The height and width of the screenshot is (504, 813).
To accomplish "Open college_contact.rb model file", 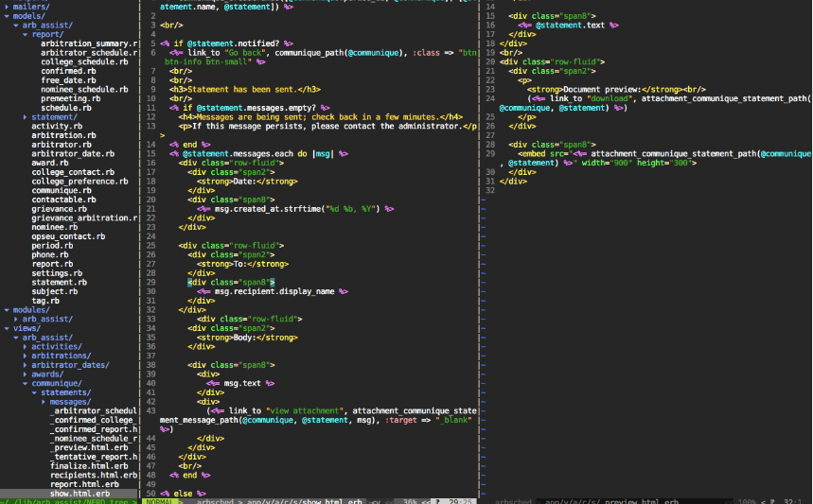I will click(73, 172).
